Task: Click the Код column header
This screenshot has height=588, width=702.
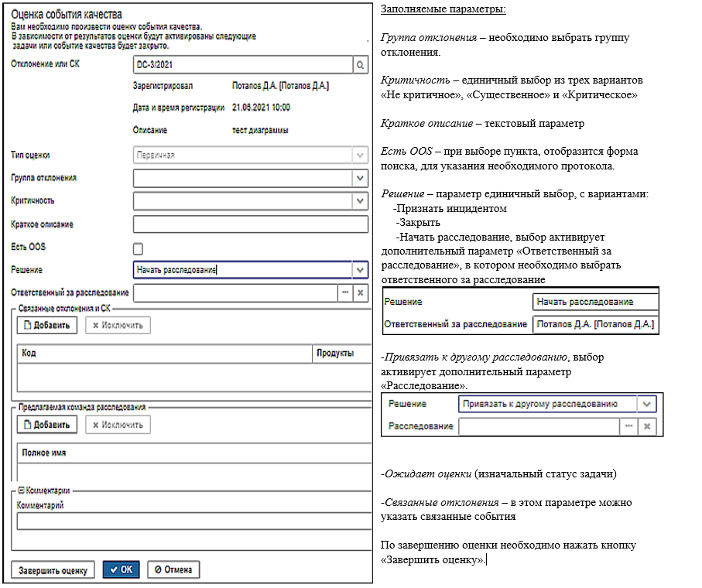Action: pos(164,353)
